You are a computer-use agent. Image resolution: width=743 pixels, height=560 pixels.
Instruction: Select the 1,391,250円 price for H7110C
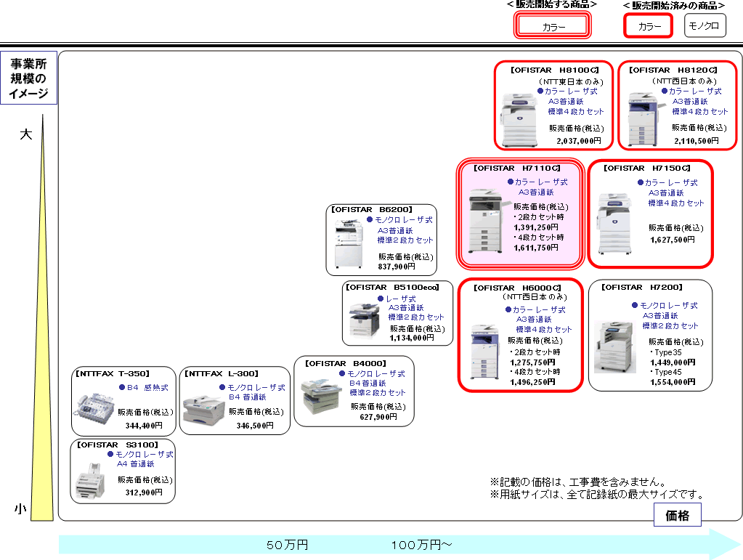tap(536, 227)
